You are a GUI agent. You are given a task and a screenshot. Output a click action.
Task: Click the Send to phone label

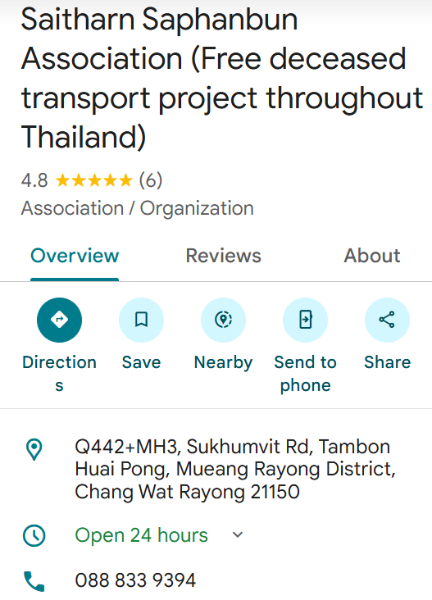click(305, 373)
